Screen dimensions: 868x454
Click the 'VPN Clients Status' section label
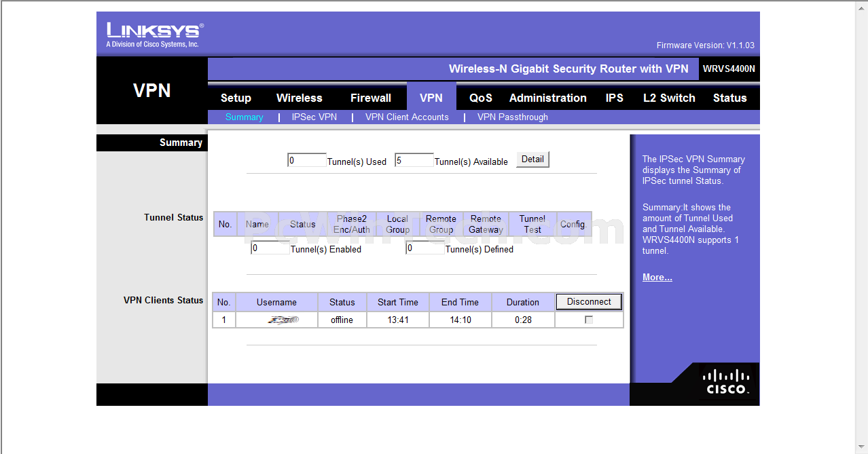(163, 300)
